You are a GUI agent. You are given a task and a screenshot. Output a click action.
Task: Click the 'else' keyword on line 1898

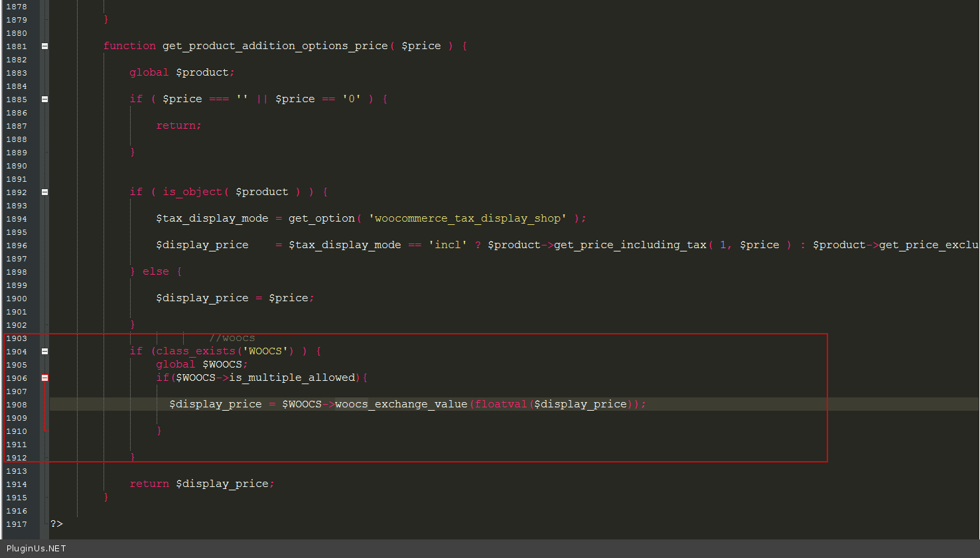point(156,271)
